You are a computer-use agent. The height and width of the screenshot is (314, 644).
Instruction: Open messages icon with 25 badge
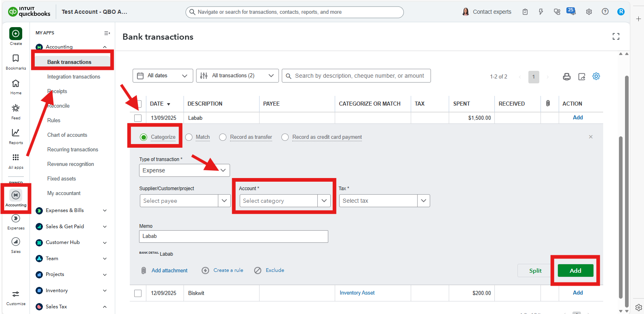[571, 11]
